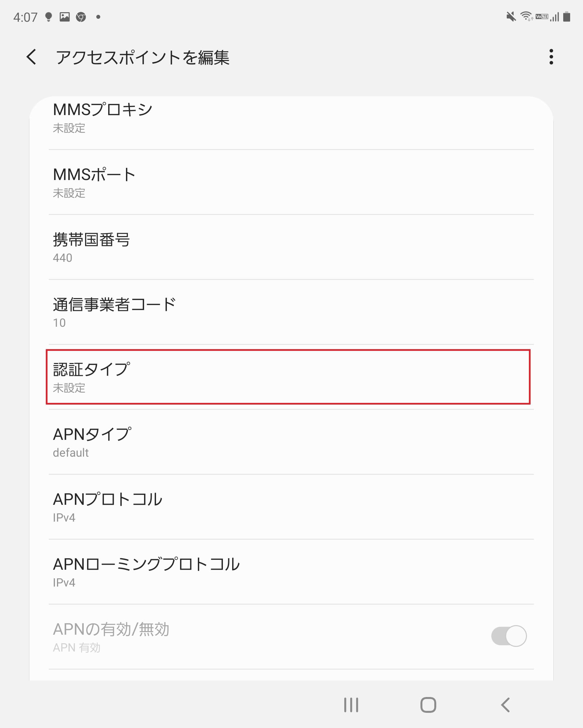The width and height of the screenshot is (583, 728).
Task: Open the 認証タイプ selection
Action: point(288,377)
